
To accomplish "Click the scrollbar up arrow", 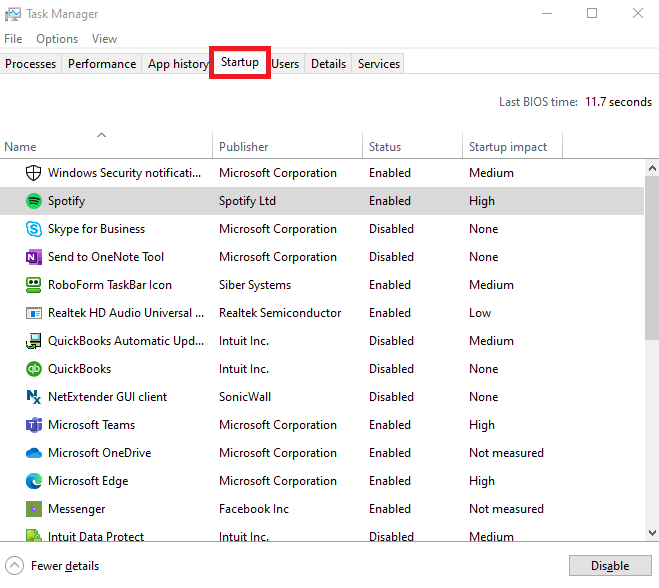I will coord(652,169).
